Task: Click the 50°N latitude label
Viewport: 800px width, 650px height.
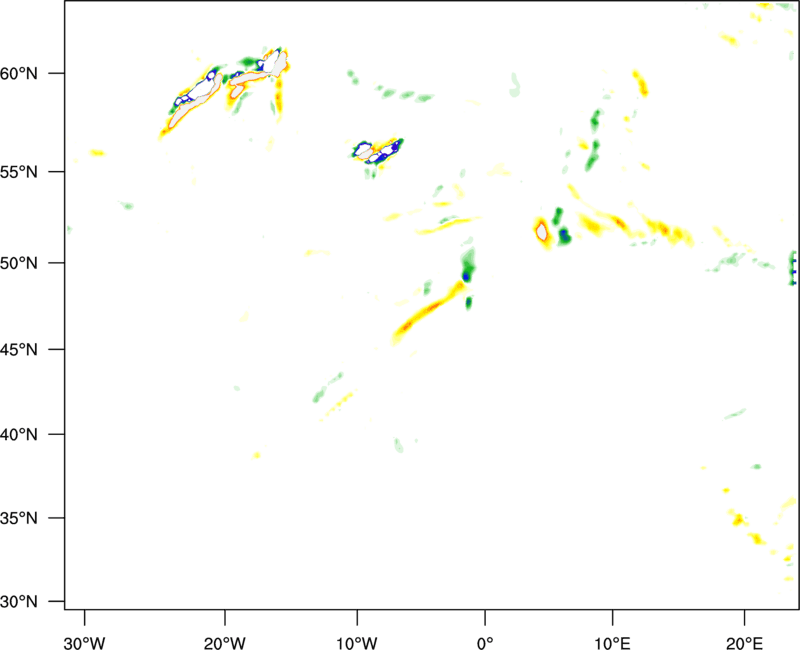Action: click(19, 263)
